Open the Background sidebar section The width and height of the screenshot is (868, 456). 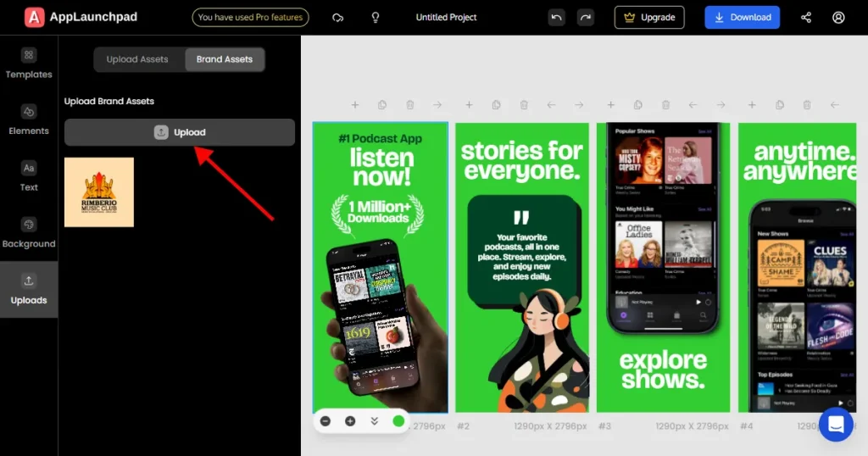(x=29, y=233)
